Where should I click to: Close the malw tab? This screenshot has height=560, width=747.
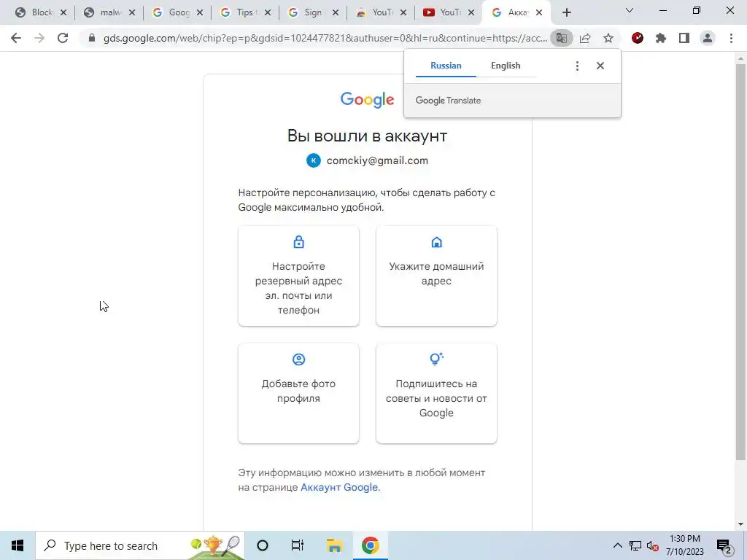point(132,13)
